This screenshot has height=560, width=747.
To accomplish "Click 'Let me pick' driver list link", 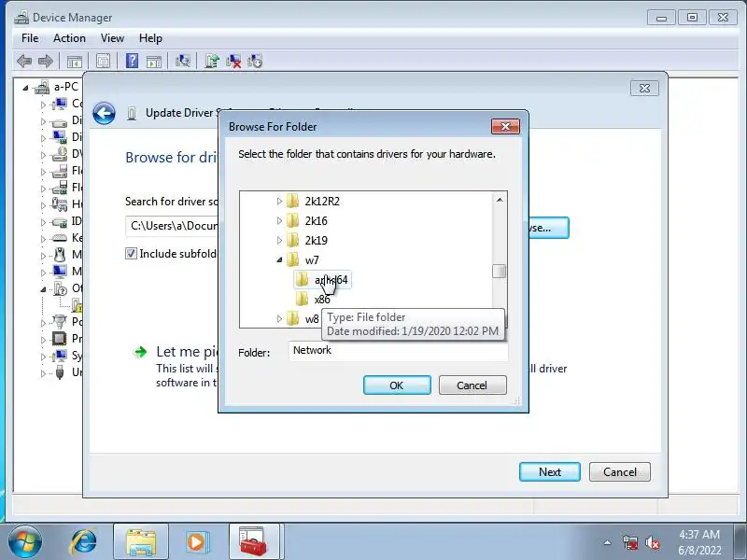I will pos(188,352).
